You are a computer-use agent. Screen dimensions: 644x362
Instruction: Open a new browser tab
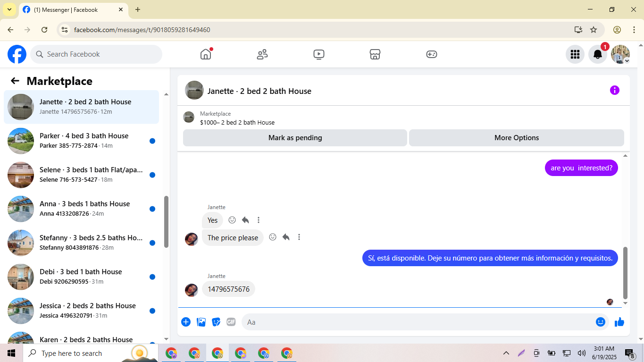pyautogui.click(x=138, y=9)
